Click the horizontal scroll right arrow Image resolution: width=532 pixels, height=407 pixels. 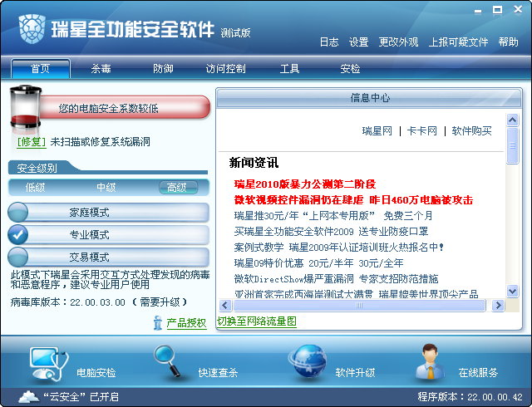pyautogui.click(x=498, y=306)
